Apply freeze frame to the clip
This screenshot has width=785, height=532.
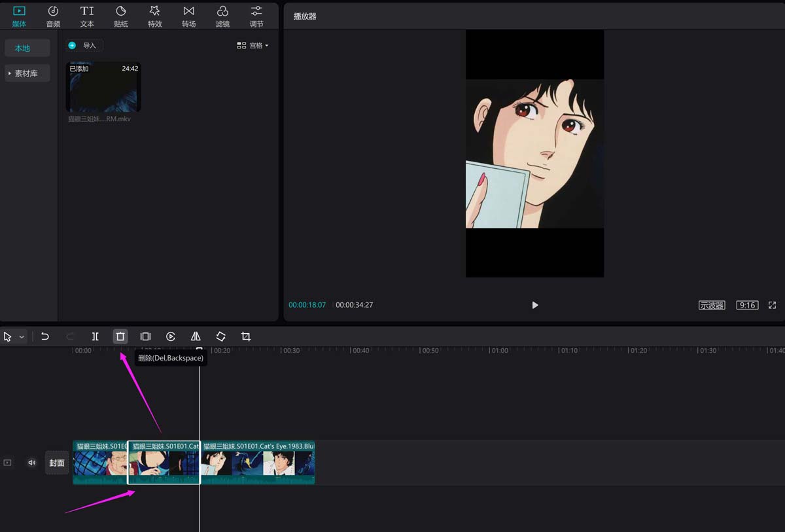(x=145, y=336)
